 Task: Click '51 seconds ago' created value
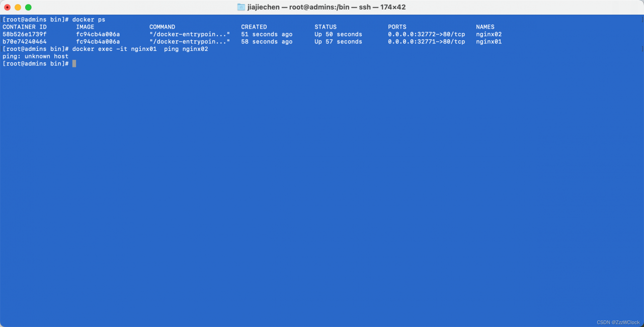point(267,34)
